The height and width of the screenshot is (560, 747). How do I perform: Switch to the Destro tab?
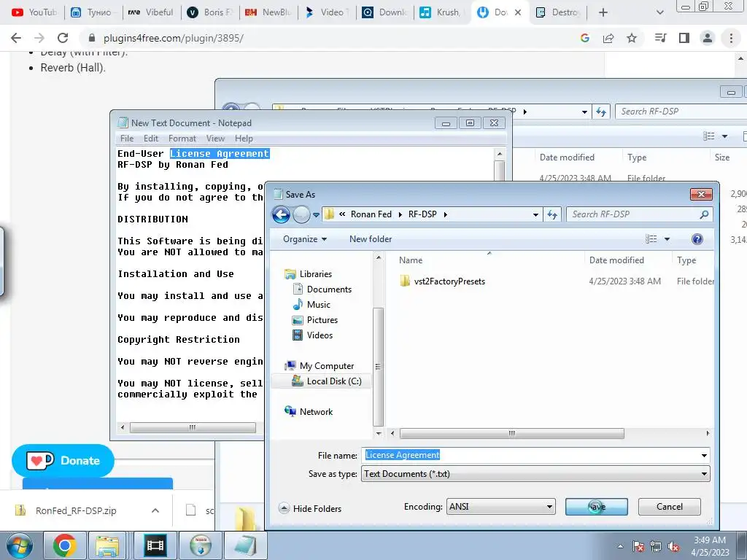[x=558, y=12]
